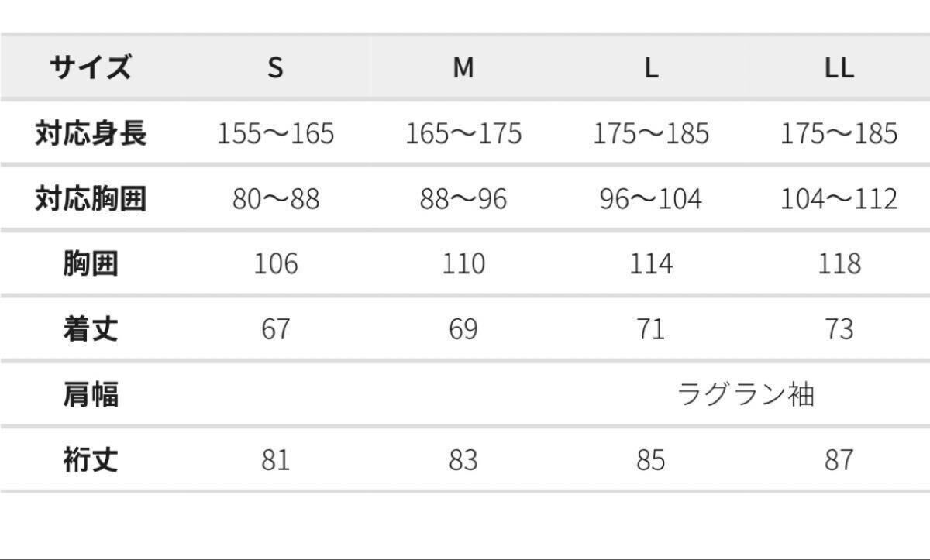Click the 対応身長 row label
930x560 pixels.
91,134
